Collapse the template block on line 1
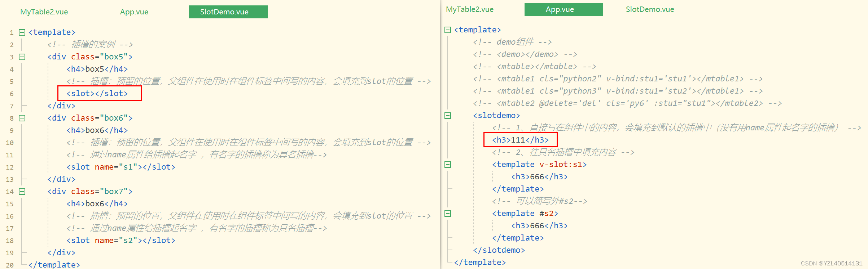868x269 pixels. pyautogui.click(x=22, y=32)
